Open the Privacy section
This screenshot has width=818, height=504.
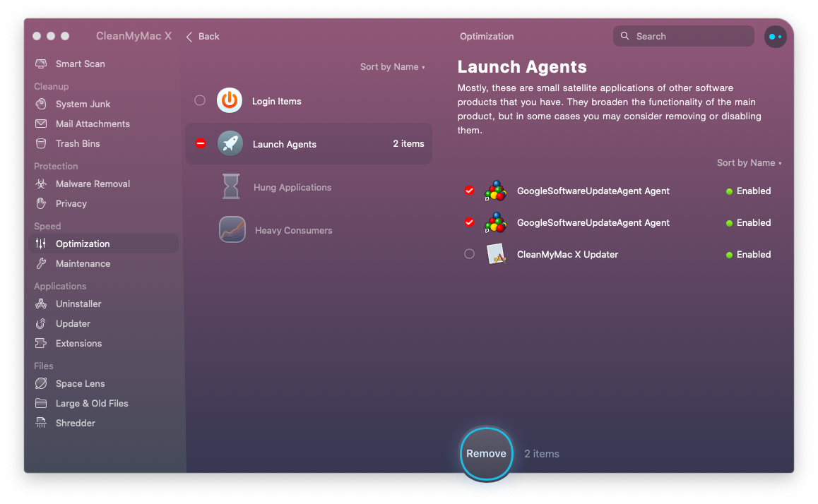pyautogui.click(x=71, y=203)
